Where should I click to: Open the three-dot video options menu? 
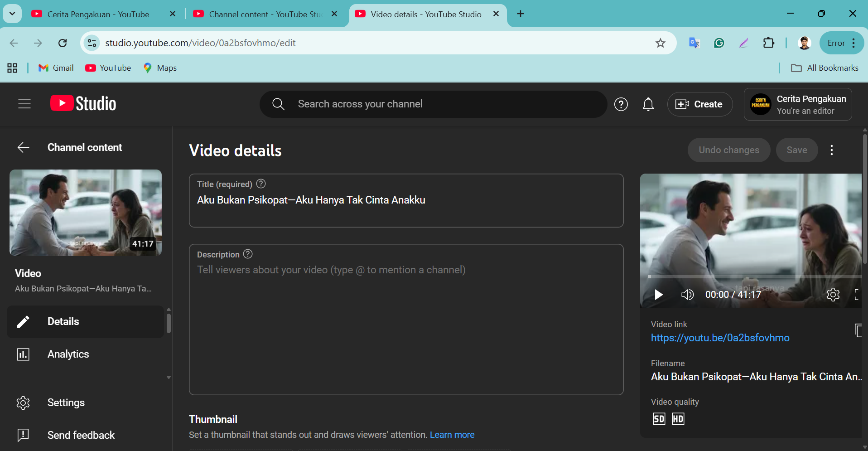pos(832,150)
